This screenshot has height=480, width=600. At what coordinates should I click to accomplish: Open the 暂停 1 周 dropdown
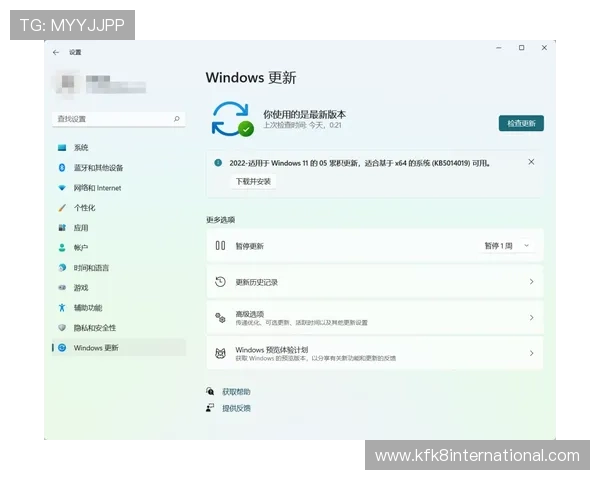[507, 246]
